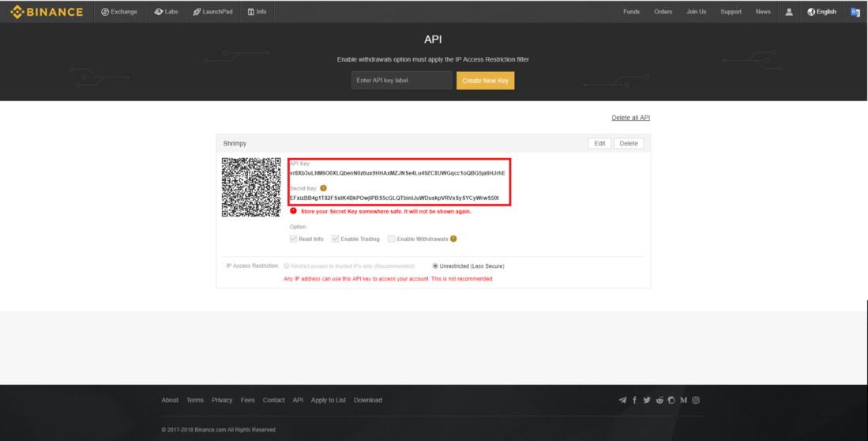
Task: Open the About footer link
Action: [x=170, y=400]
